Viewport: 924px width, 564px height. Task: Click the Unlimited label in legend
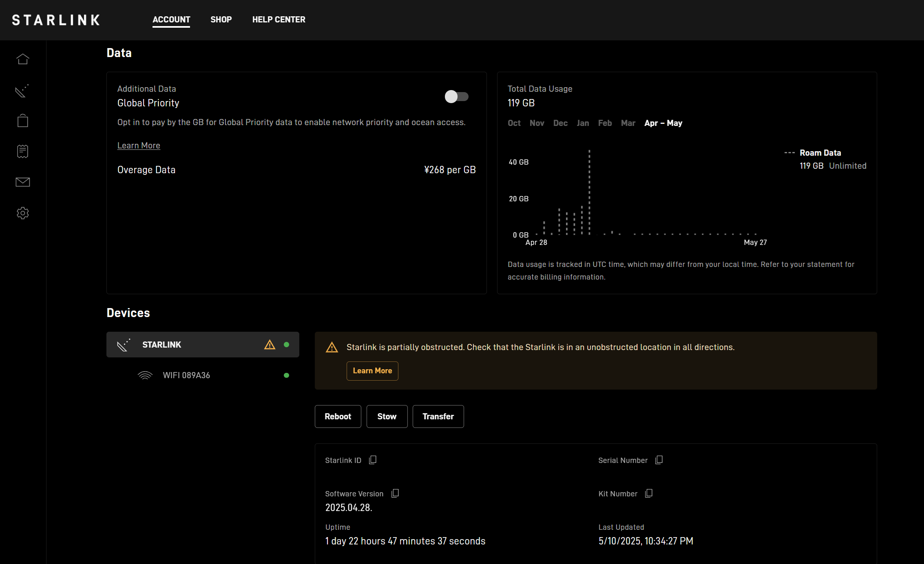848,166
